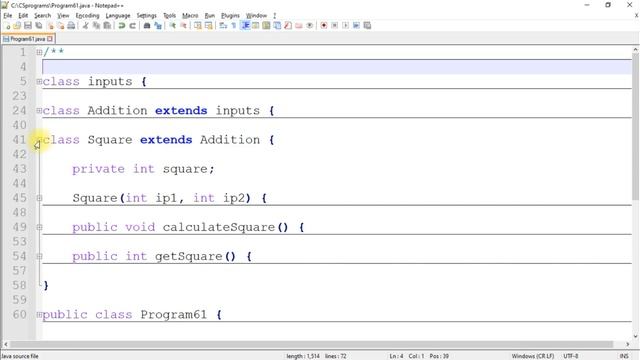This screenshot has height=360, width=640.
Task: Open the Folder as Workspace icon
Action: (x=299, y=25)
